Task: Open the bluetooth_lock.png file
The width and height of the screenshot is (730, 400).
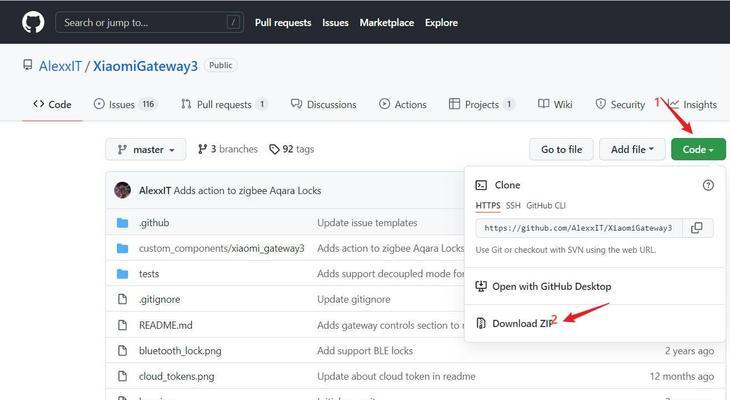Action: pos(180,351)
